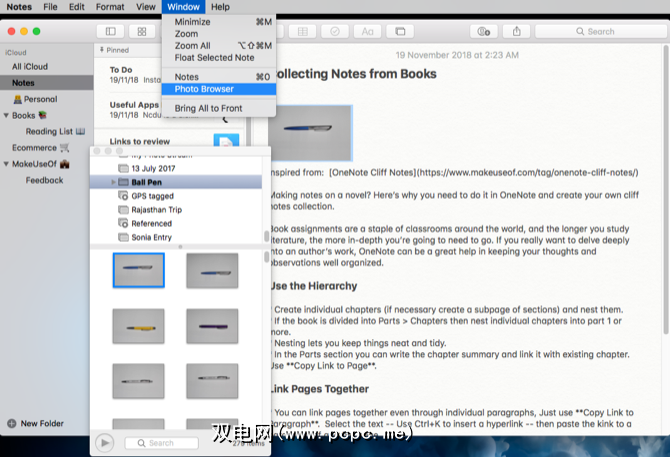Play slideshow in Photo Browser
Image resolution: width=670 pixels, height=457 pixels.
pos(105,443)
